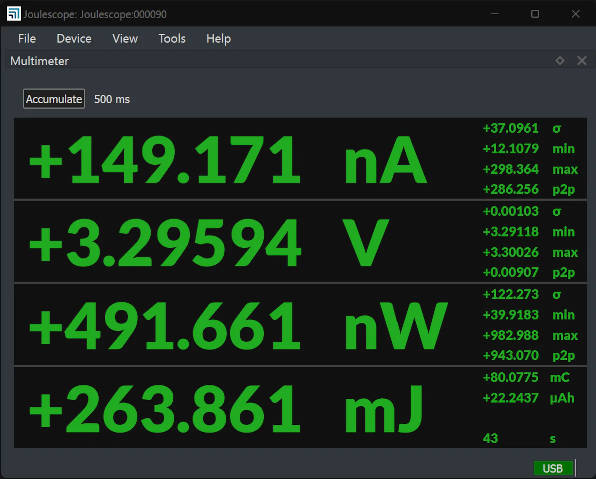The image size is (596, 479).
Task: Click the 500 ms interval label
Action: 112,99
